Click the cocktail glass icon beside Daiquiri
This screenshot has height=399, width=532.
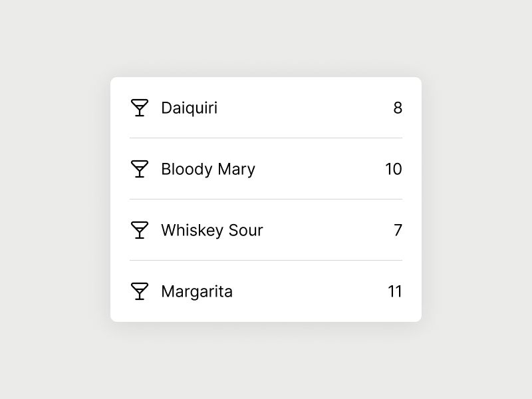point(139,108)
